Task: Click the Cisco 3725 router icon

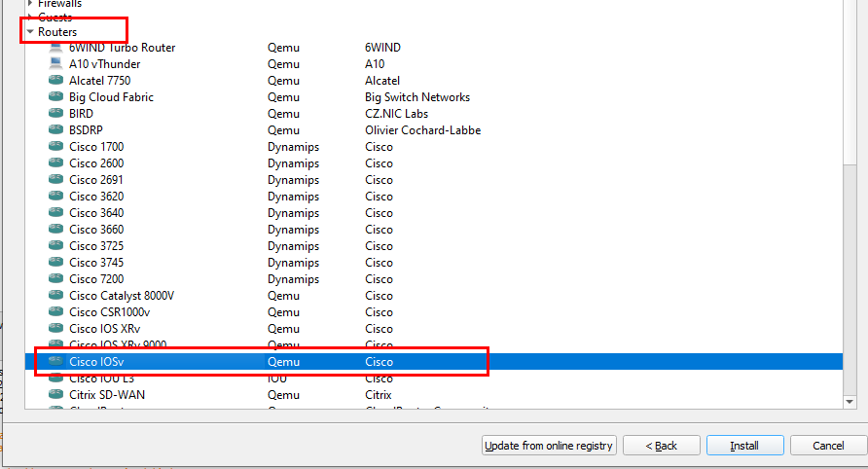Action: click(x=55, y=246)
